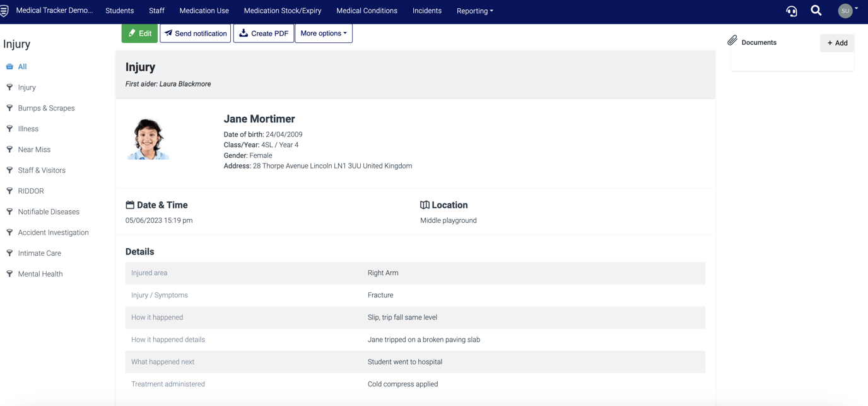This screenshot has height=406, width=868.
Task: Click the Edit button
Action: tap(139, 33)
